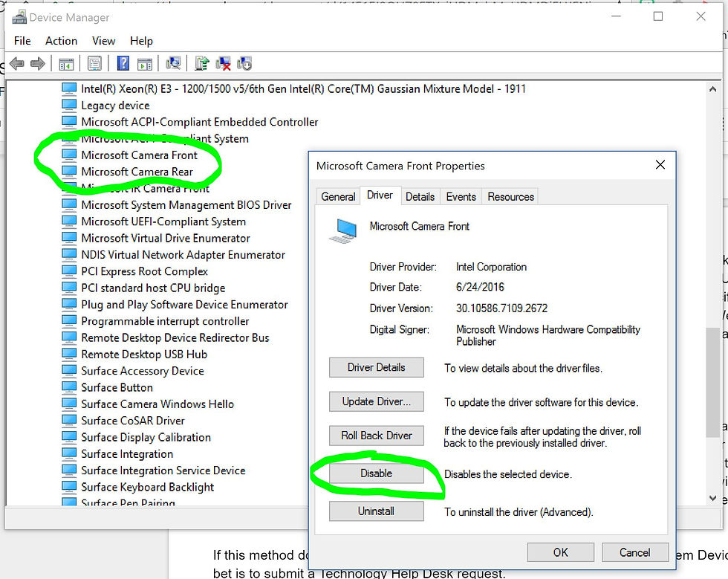Click the Driver Details button
728x579 pixels.
coord(376,367)
